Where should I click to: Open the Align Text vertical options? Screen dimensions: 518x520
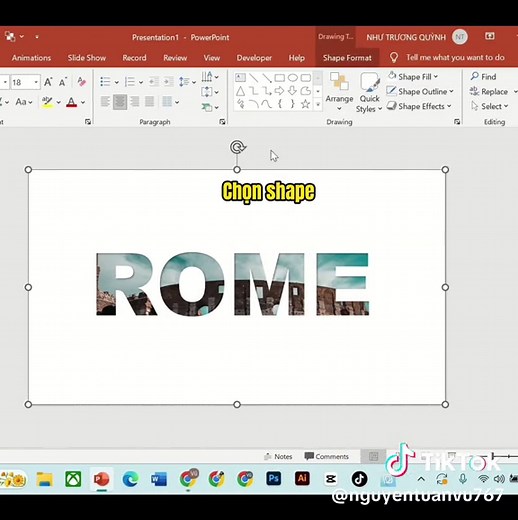(x=210, y=92)
